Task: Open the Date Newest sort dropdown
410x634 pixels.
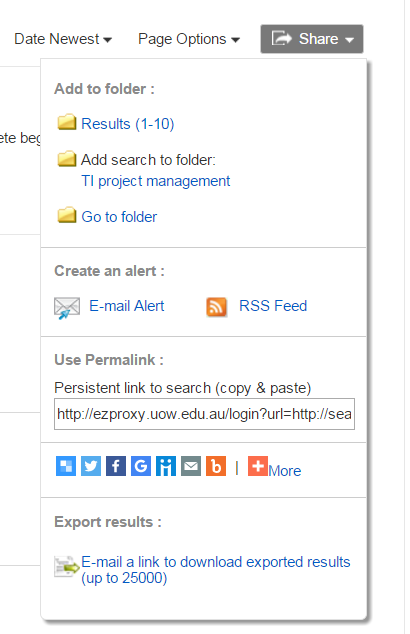Action: tap(63, 39)
